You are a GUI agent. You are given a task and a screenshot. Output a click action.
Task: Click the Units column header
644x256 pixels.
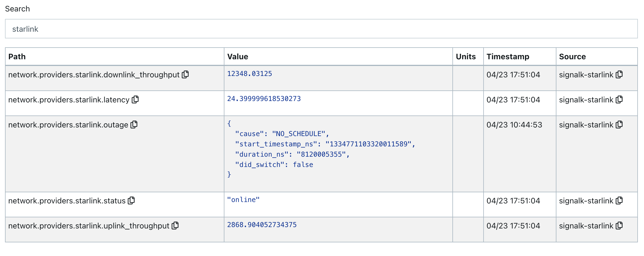tap(466, 57)
